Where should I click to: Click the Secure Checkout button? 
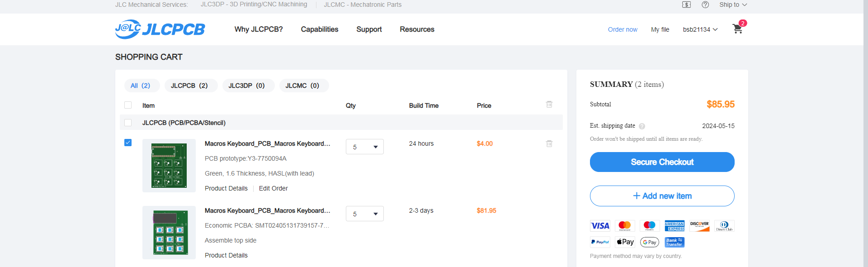click(x=662, y=162)
